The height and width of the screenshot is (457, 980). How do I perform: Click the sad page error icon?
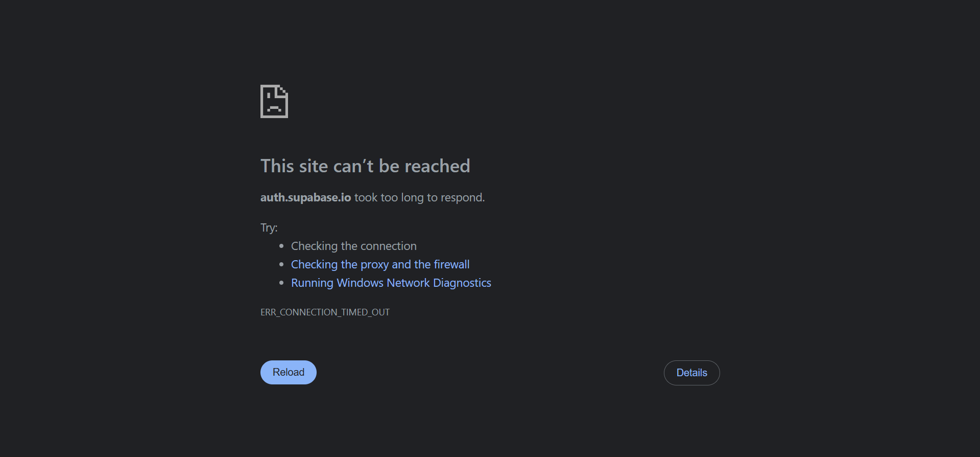click(274, 101)
